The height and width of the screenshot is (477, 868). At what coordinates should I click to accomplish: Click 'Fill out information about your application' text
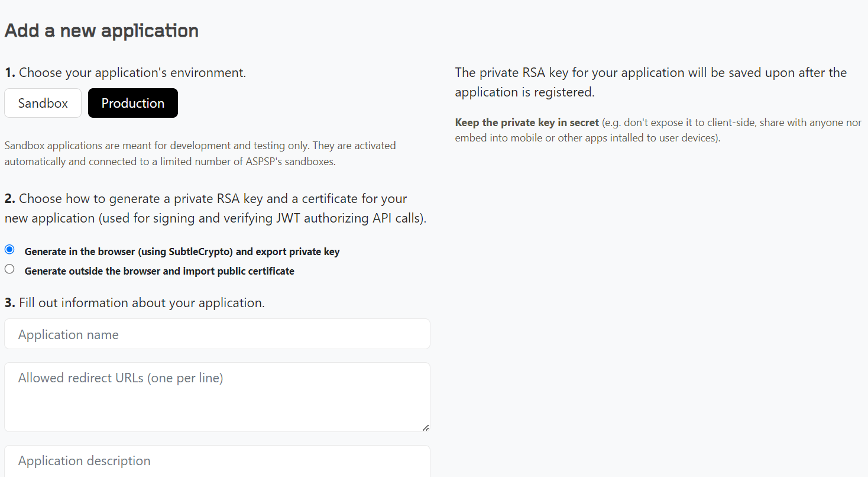coord(135,303)
